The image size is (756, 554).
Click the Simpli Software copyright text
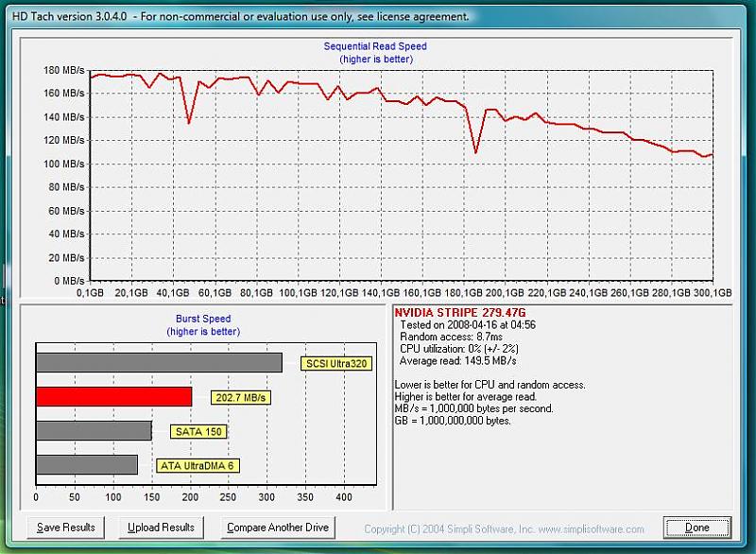click(504, 529)
